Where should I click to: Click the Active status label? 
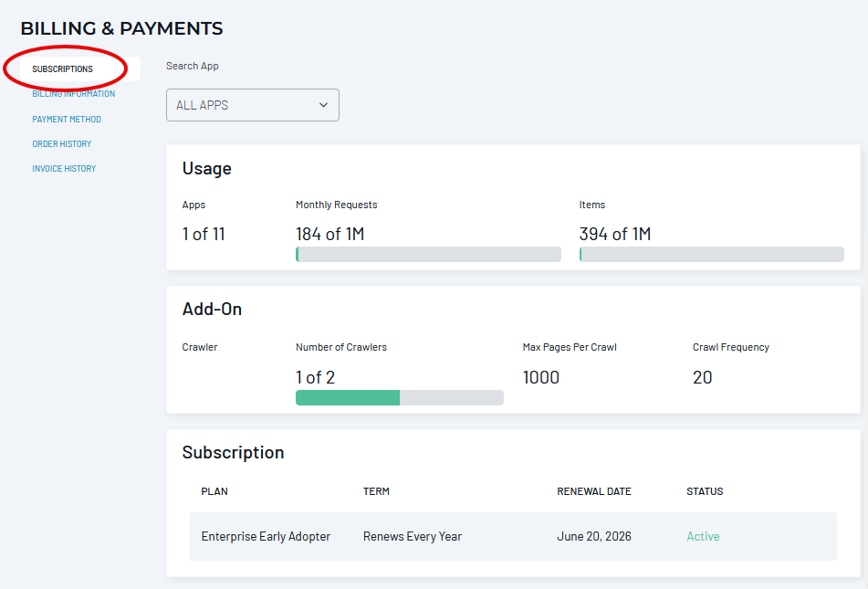pos(703,536)
